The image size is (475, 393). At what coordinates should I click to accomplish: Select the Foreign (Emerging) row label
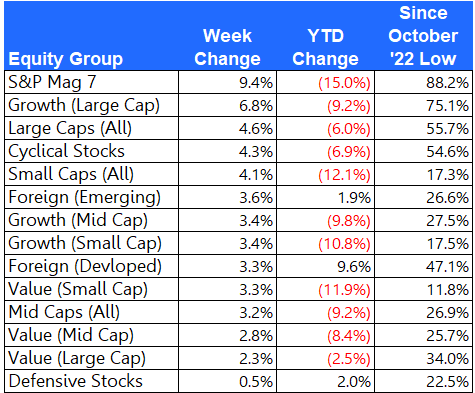pyautogui.click(x=84, y=197)
